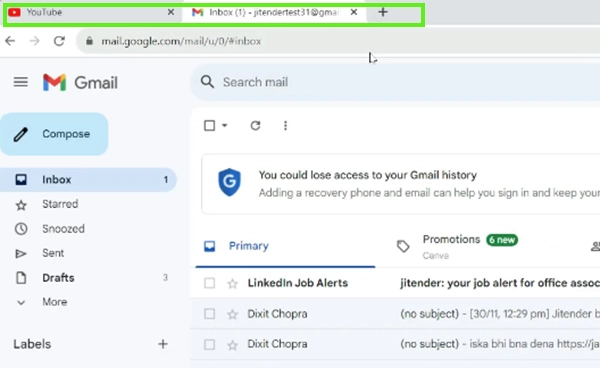Star the Dixit Chopra 30/11 email

click(232, 314)
